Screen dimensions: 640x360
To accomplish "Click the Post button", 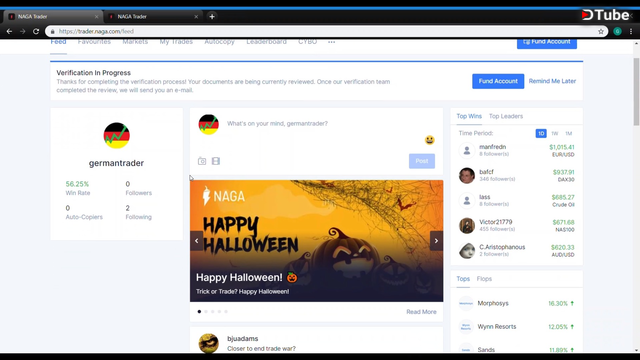I will 422,161.
